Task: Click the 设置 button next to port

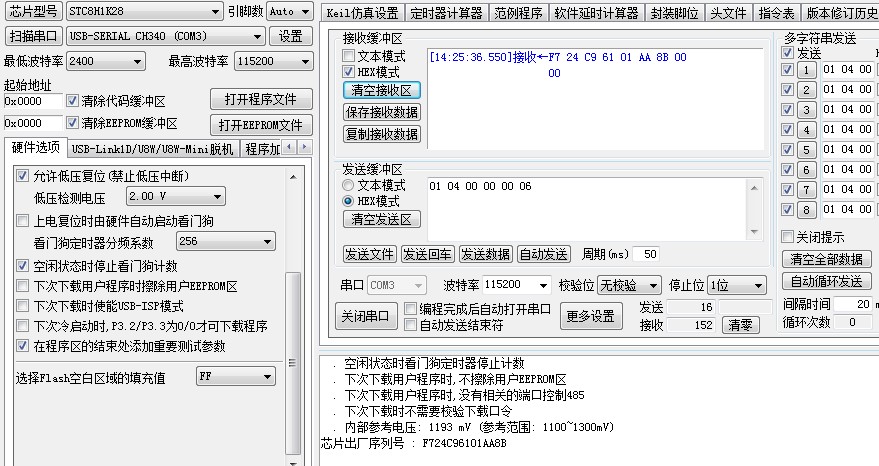Action: [x=291, y=36]
